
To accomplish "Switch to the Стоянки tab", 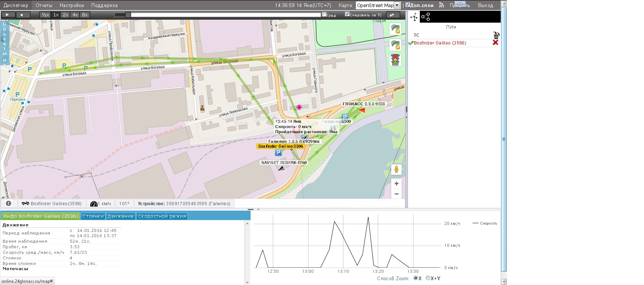I will pyautogui.click(x=93, y=216).
